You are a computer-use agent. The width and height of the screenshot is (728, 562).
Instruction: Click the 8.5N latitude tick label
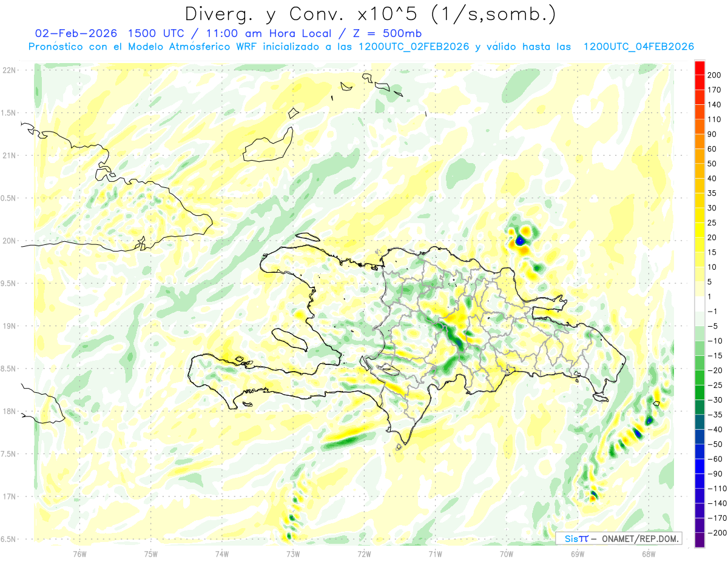(x=8, y=369)
